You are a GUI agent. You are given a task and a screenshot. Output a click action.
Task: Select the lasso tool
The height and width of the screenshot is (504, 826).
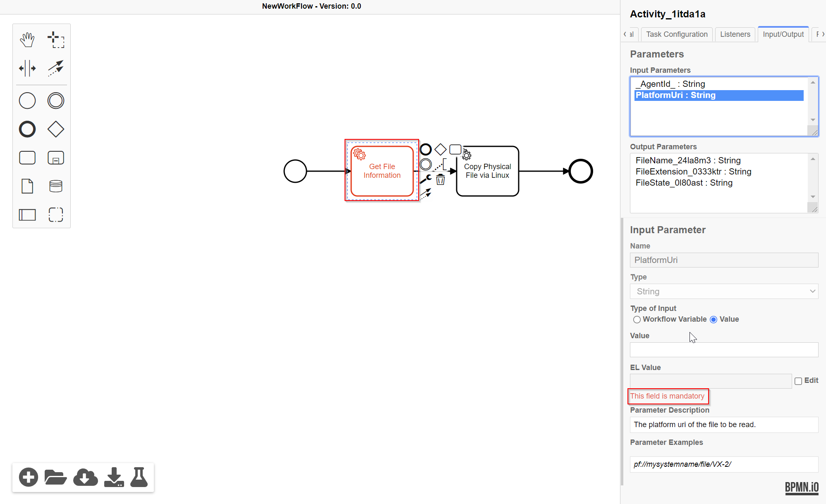tap(56, 40)
